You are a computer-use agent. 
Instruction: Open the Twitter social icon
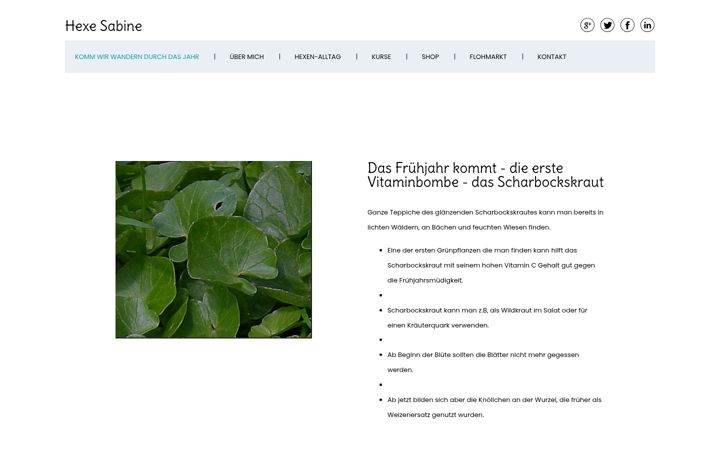pyautogui.click(x=607, y=25)
